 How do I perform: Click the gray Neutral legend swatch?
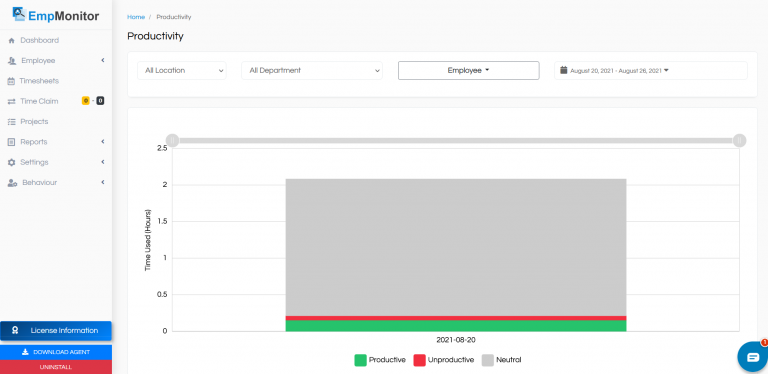pos(488,360)
